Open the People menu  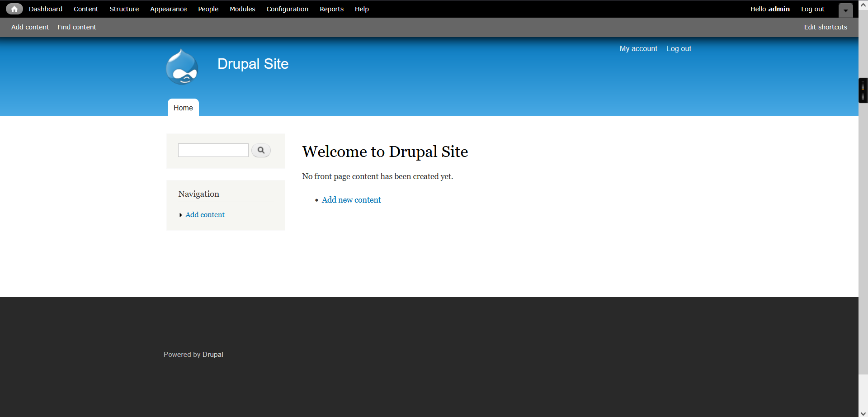point(208,9)
